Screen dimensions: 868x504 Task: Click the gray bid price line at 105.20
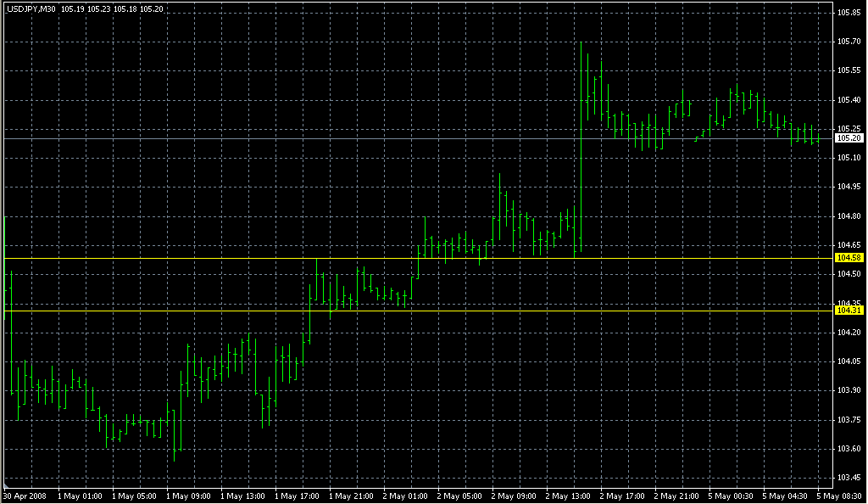point(419,138)
